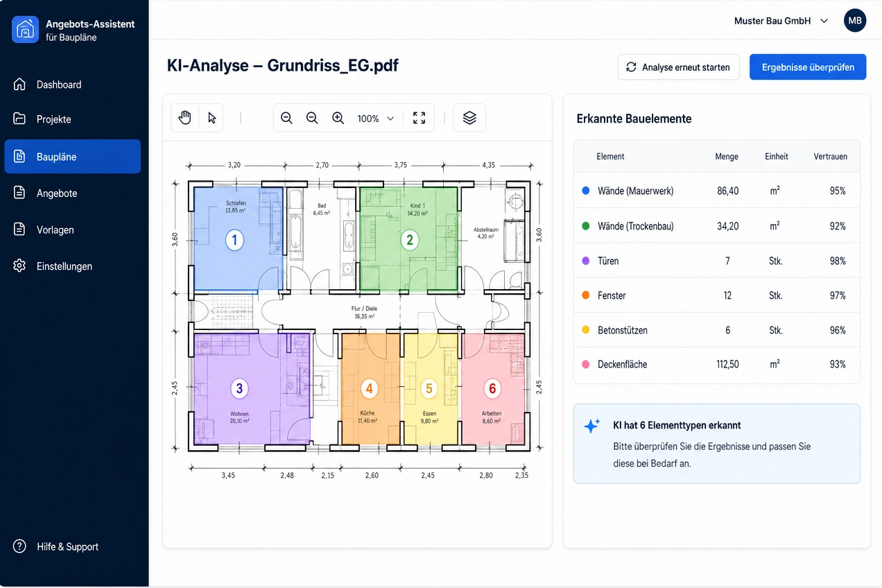Click the Abstellraum 4,20 m² room label
Screen dimensions: 882x588
pyautogui.click(x=485, y=233)
